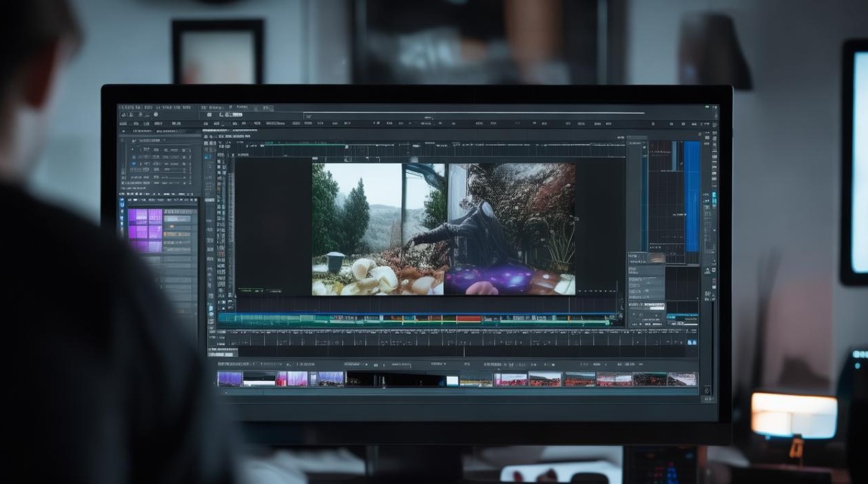
Task: Click the video preview image in the viewer
Action: pyautogui.click(x=444, y=229)
